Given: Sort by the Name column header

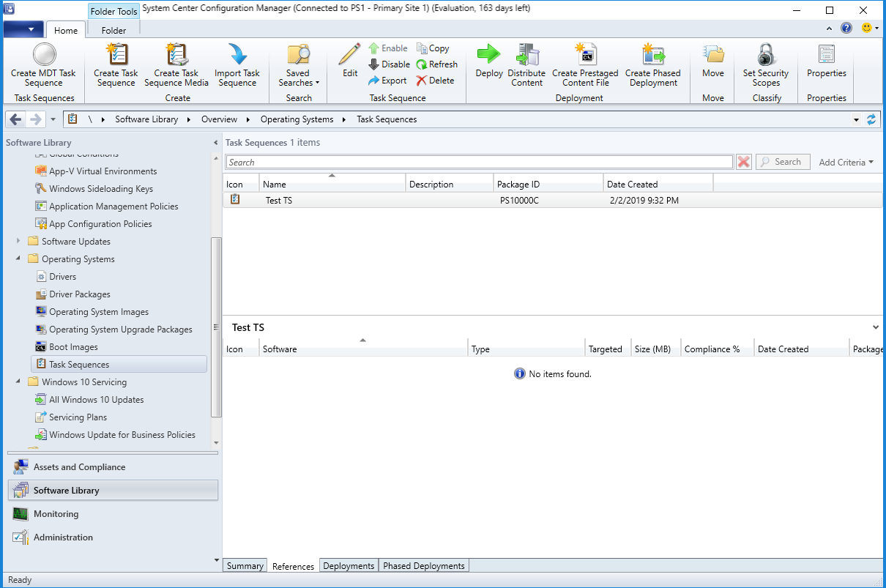Looking at the screenshot, I should (332, 185).
